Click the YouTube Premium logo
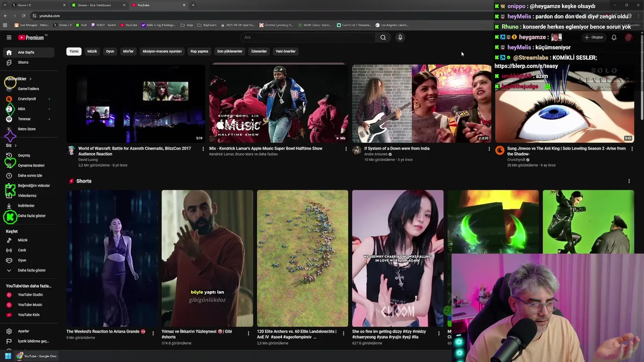644x362 pixels. [31, 37]
